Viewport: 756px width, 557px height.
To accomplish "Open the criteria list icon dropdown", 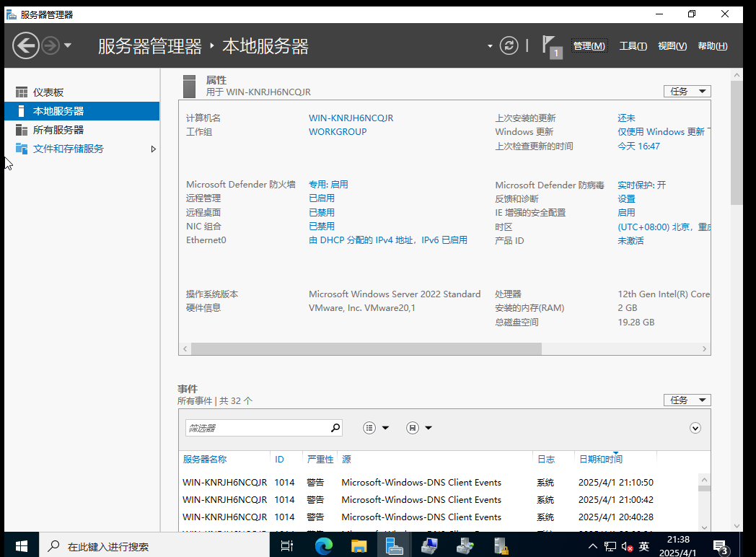I will pos(376,428).
